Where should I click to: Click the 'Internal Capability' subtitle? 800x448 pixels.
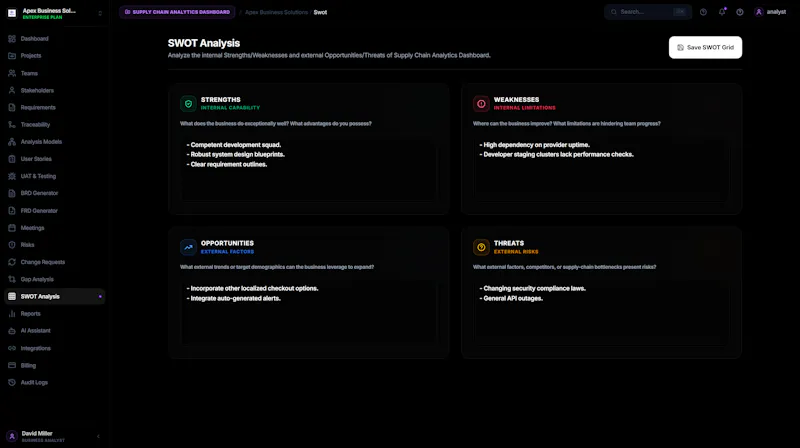click(230, 108)
